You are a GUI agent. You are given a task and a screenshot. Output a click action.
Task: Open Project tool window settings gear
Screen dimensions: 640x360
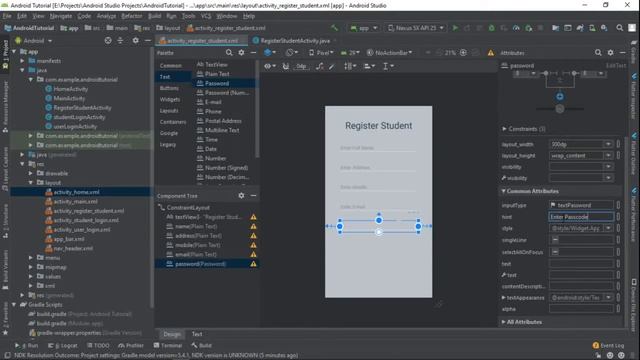click(136, 40)
